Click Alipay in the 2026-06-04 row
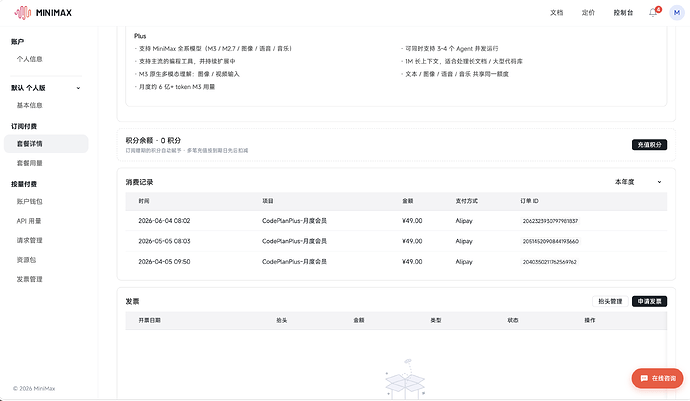Screen dimensions: 690x401 pos(464,221)
